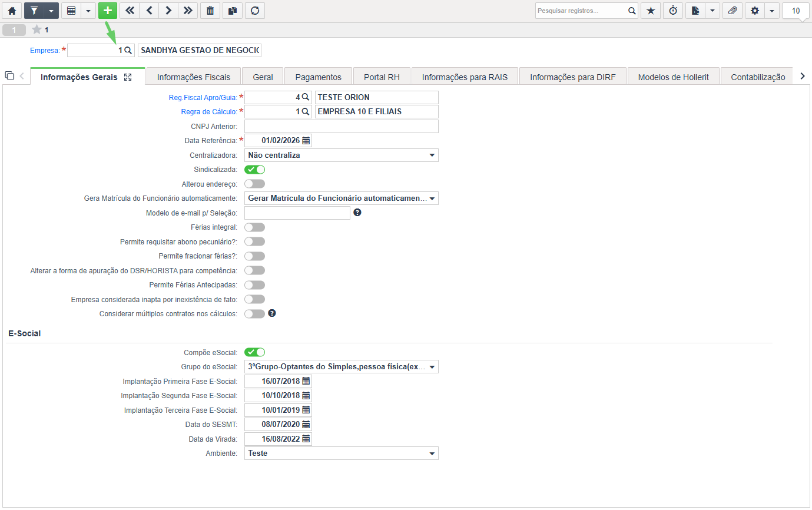Viewport: 812px width, 510px height.
Task: Disable the Sindicalizada toggle
Action: [x=254, y=170]
